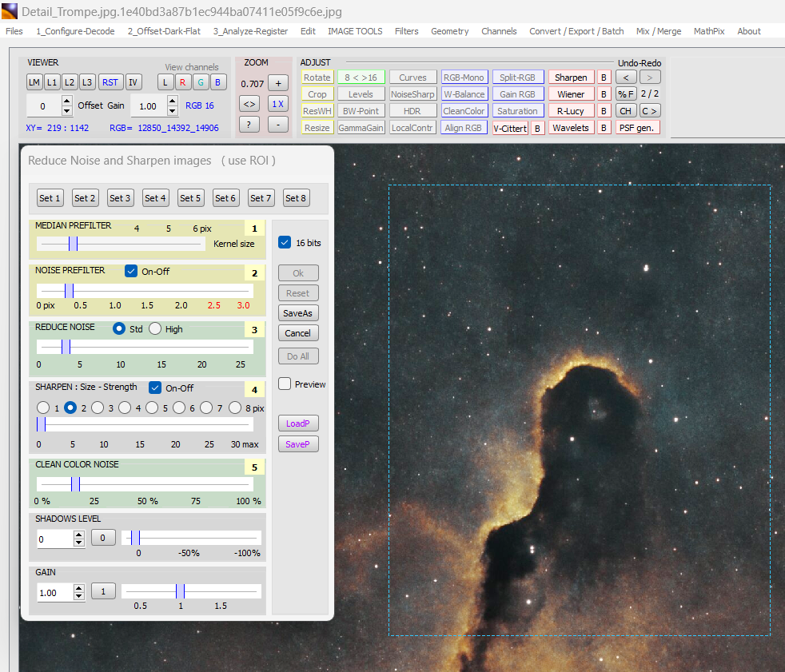This screenshot has width=785, height=672.
Task: Click the zoom help '?' button
Action: click(x=249, y=124)
